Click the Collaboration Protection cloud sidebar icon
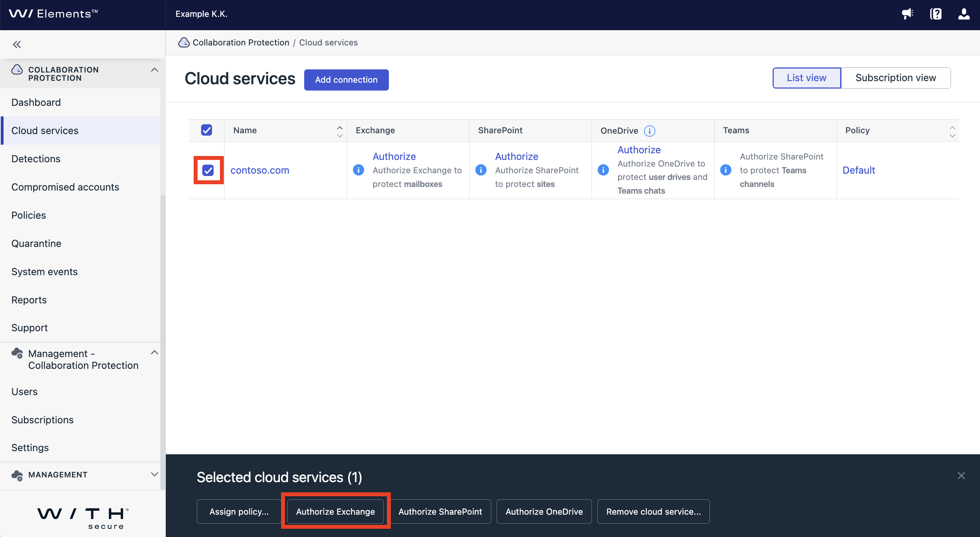This screenshot has width=980, height=537. pos(17,70)
